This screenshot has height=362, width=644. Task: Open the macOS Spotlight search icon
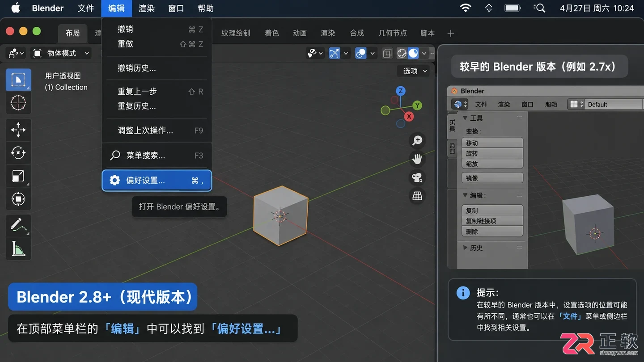click(x=540, y=8)
